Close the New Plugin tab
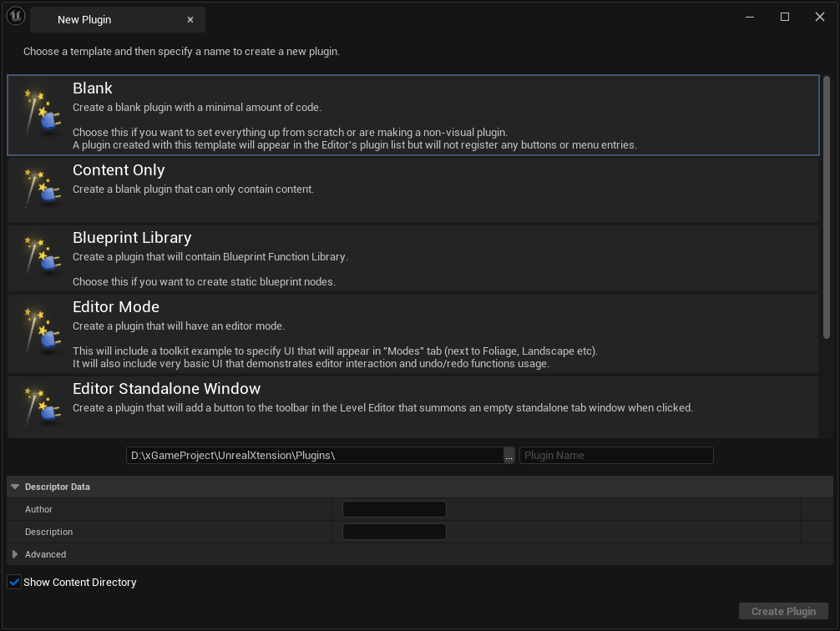Image resolution: width=840 pixels, height=631 pixels. [190, 19]
